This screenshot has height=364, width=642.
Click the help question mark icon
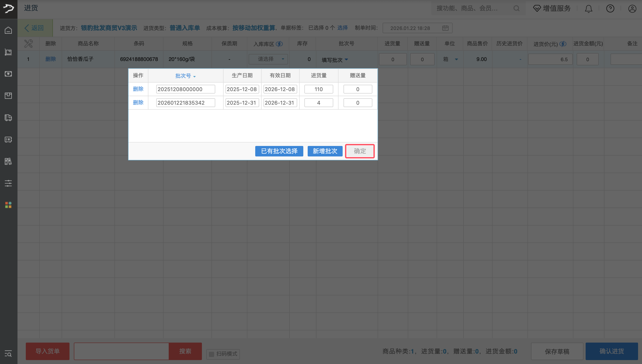coord(610,9)
